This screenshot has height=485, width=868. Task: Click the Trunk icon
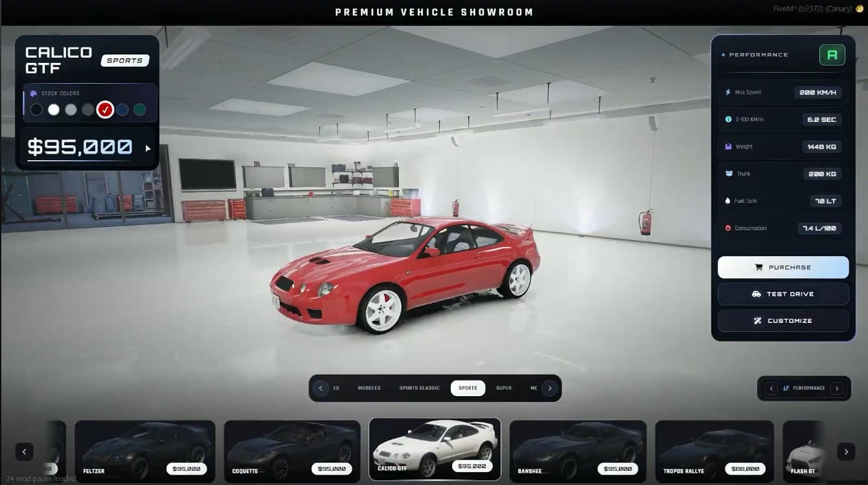point(728,174)
